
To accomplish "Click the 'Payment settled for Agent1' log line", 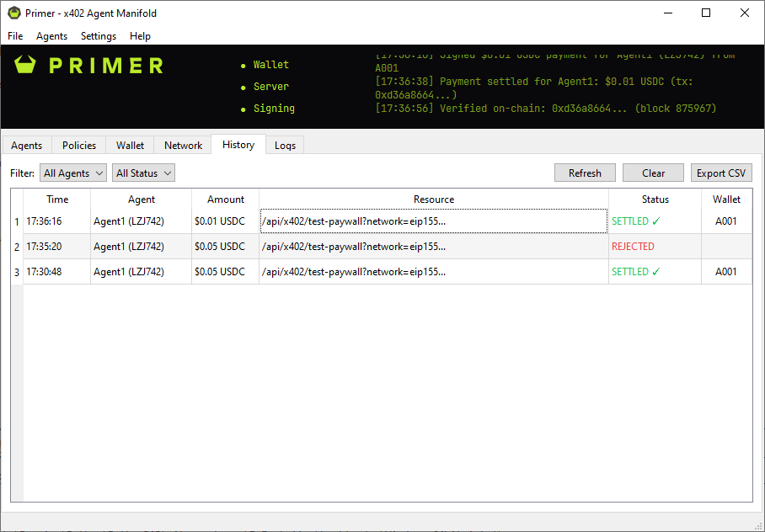I will coord(534,88).
